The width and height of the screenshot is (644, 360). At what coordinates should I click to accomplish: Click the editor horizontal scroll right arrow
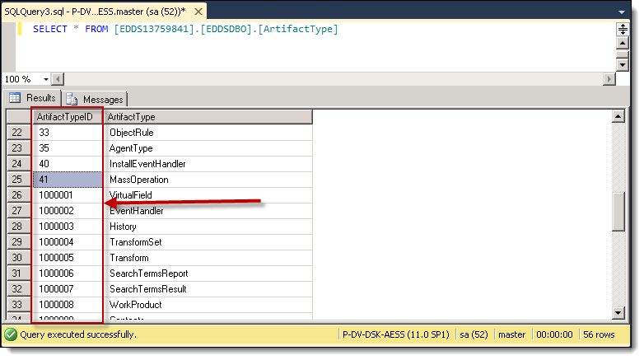pyautogui.click(x=609, y=79)
